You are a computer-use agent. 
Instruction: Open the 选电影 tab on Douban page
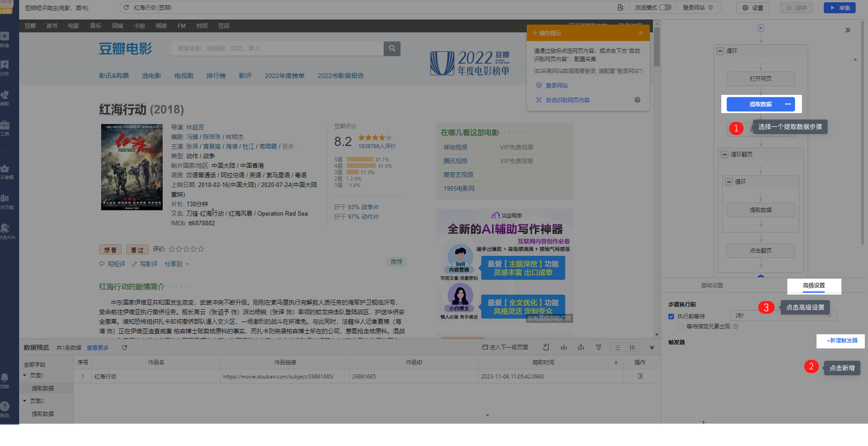pyautogui.click(x=152, y=76)
